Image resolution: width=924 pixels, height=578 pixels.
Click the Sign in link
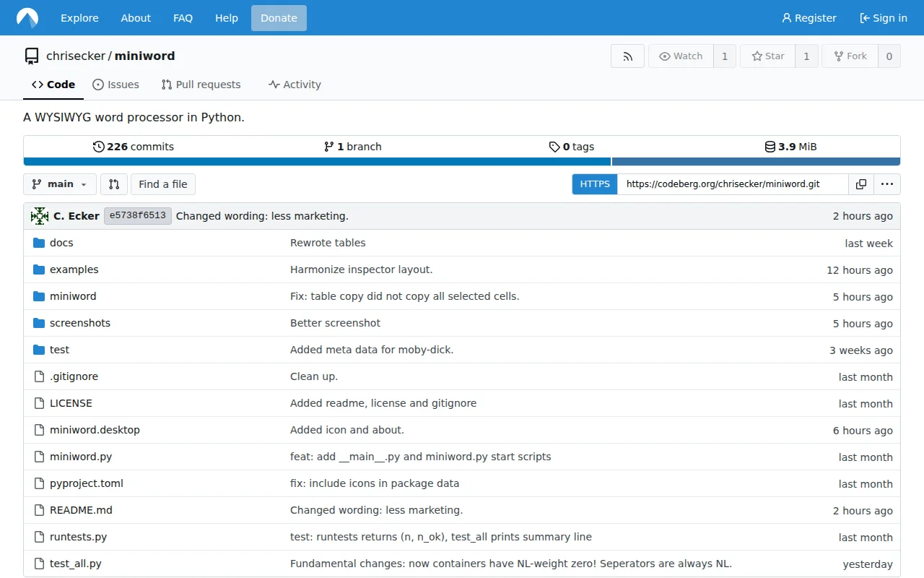coord(884,18)
